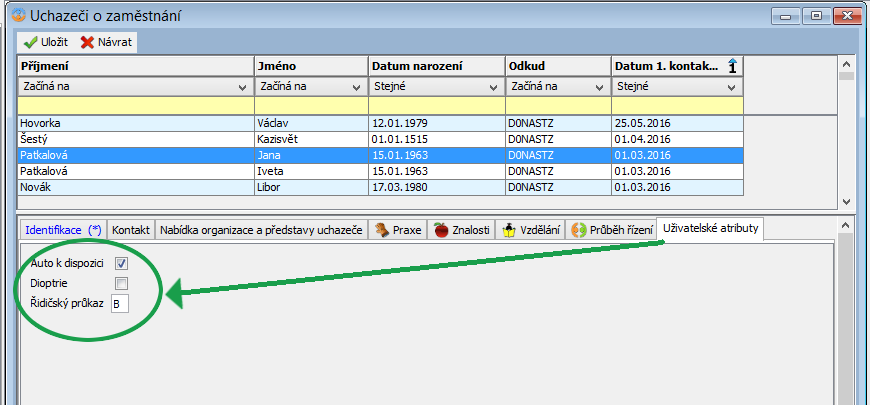Click the sort arrow icon in the Datum 1. kontaktu header
This screenshot has width=870, height=405.
732,66
